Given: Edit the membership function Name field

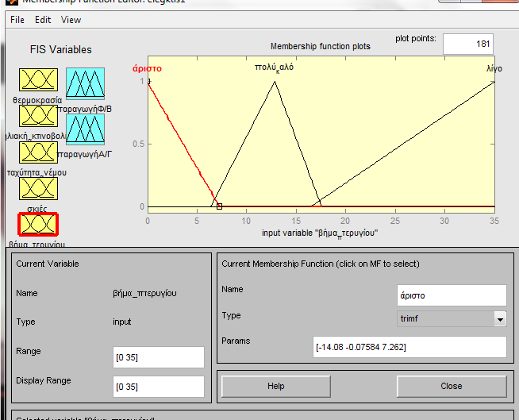Looking at the screenshot, I should pyautogui.click(x=452, y=295).
